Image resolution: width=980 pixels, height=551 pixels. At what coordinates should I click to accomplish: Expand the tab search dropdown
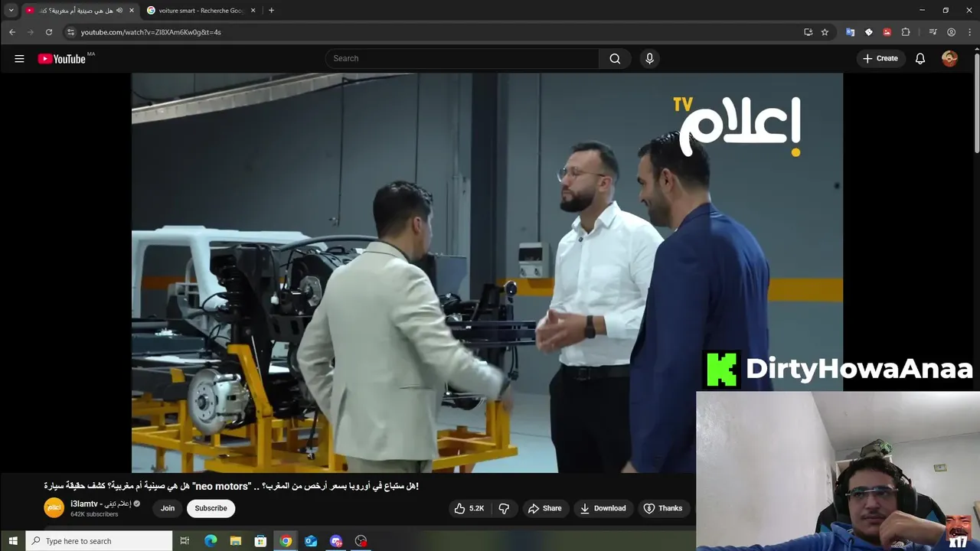11,10
